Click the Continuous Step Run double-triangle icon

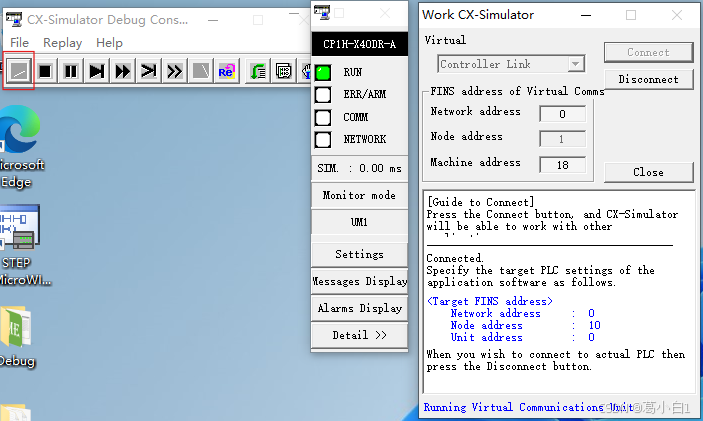click(x=122, y=71)
